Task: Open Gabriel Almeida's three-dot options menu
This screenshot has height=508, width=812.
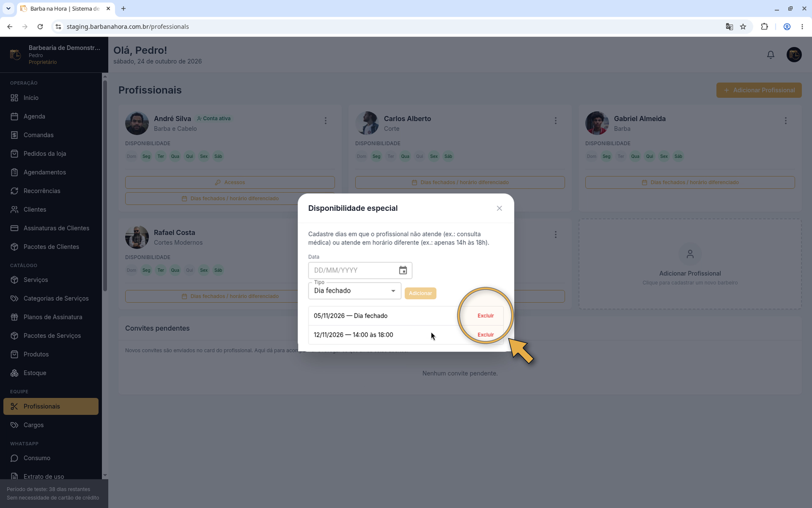Action: click(786, 121)
